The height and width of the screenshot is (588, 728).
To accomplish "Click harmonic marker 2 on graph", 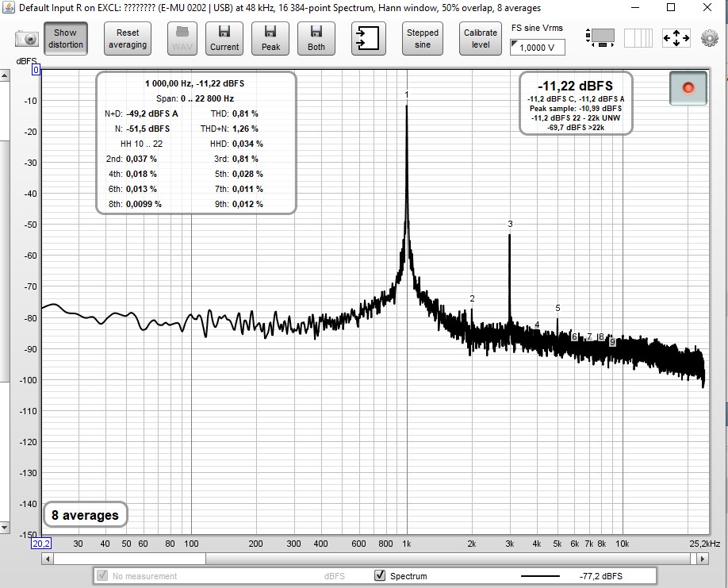I will 472,298.
